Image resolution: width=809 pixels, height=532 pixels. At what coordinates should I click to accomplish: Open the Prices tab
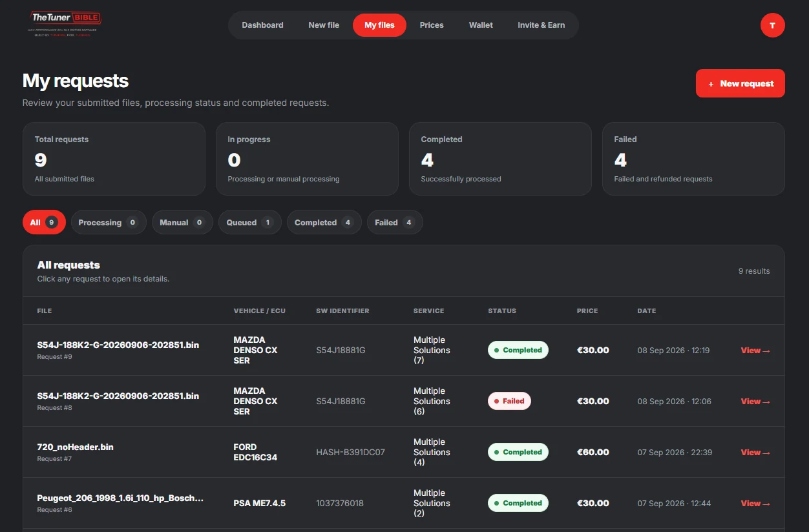[432, 25]
